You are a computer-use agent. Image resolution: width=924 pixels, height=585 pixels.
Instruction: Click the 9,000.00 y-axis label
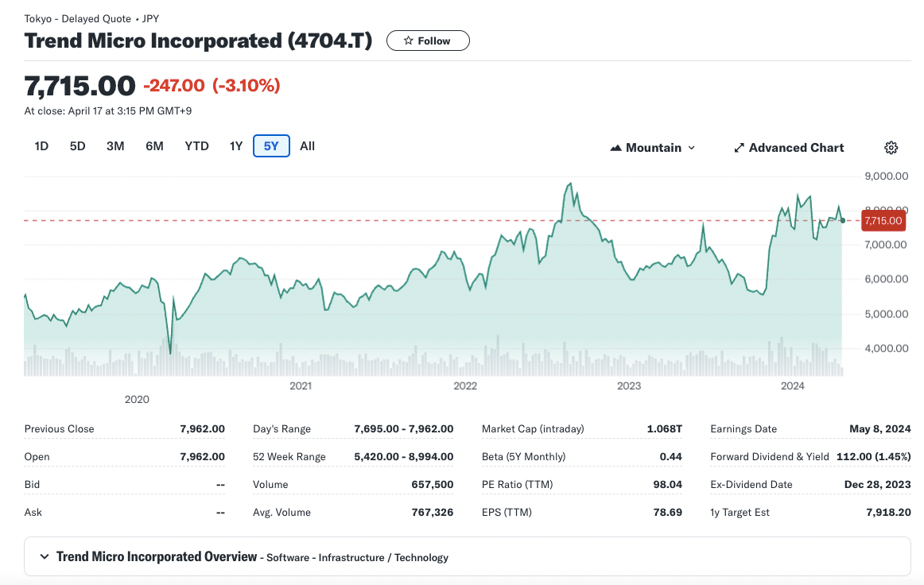click(x=887, y=176)
